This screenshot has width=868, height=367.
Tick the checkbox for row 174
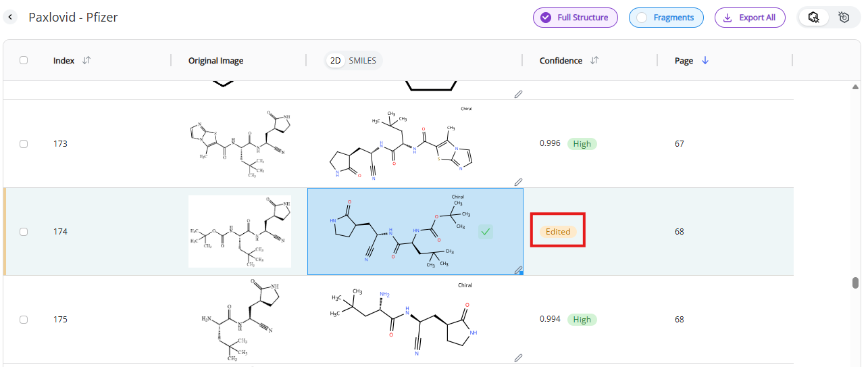(x=24, y=232)
